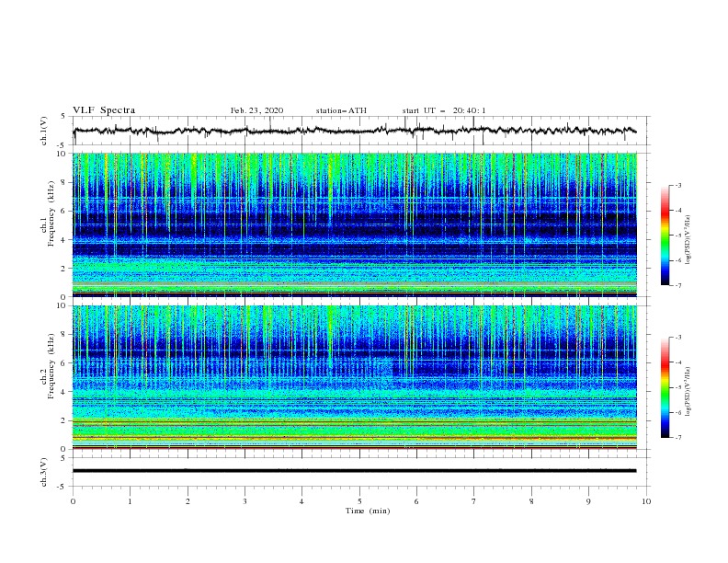Click the date text "Feb. 23, 2020"

[256, 110]
